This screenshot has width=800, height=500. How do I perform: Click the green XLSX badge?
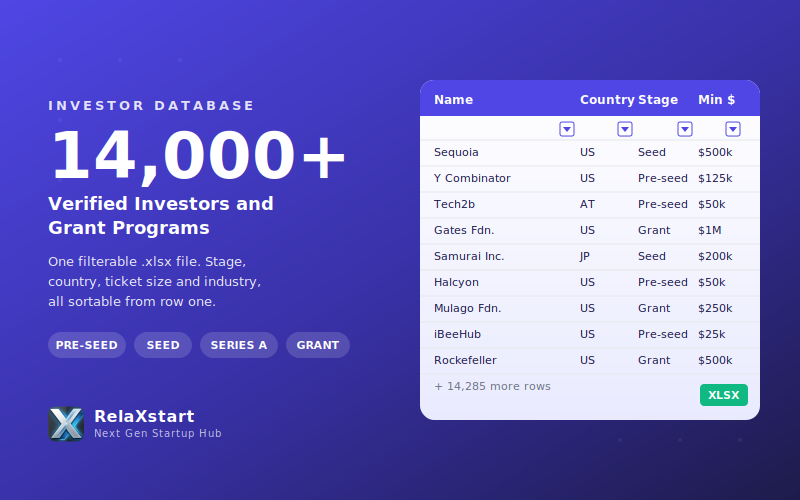coord(723,395)
